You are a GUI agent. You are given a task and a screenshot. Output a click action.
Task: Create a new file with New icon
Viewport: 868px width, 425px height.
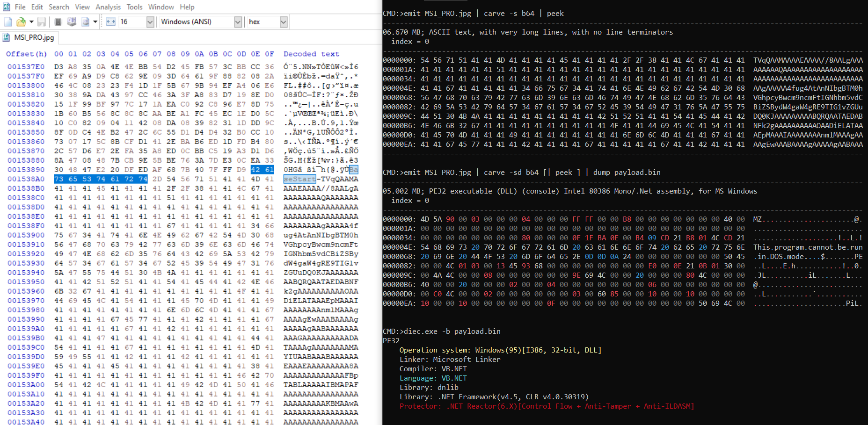coord(8,22)
